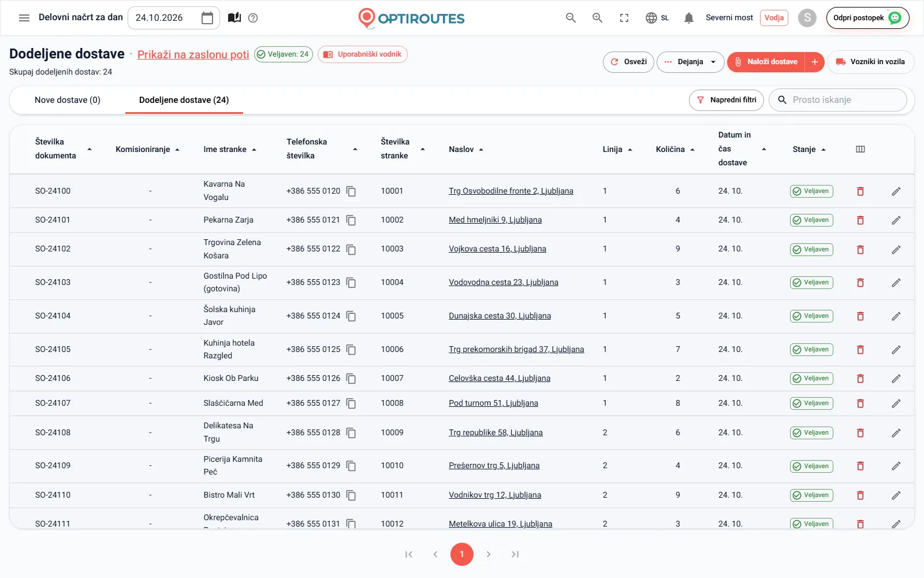Click Naloži dostave button
The width and height of the screenshot is (924, 578).
pyautogui.click(x=766, y=62)
